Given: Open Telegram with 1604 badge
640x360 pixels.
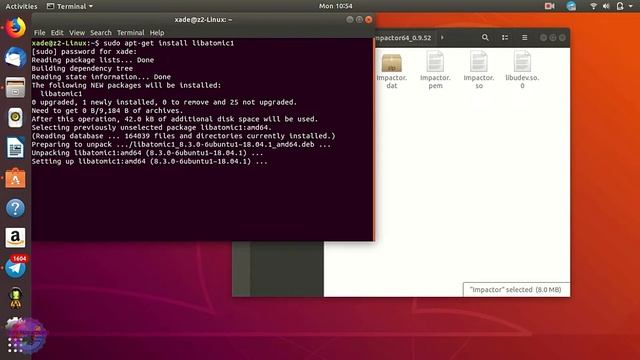Looking at the screenshot, I should [x=16, y=267].
